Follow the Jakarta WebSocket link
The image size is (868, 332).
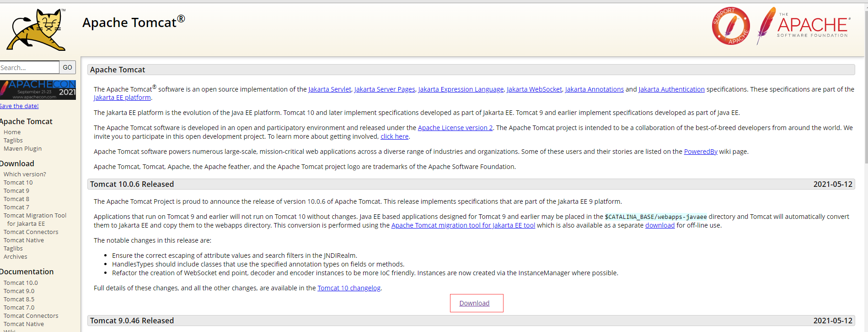click(x=534, y=89)
